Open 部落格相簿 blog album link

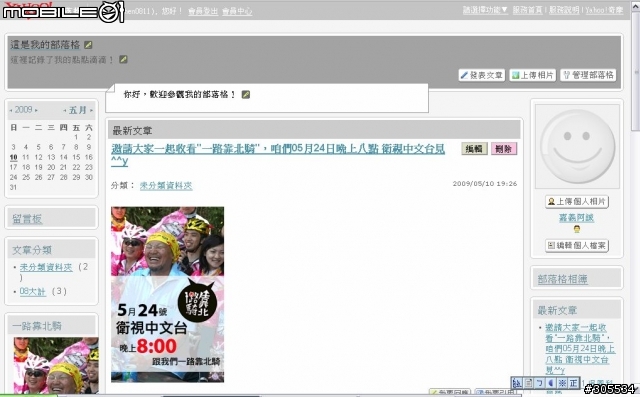pos(562,279)
